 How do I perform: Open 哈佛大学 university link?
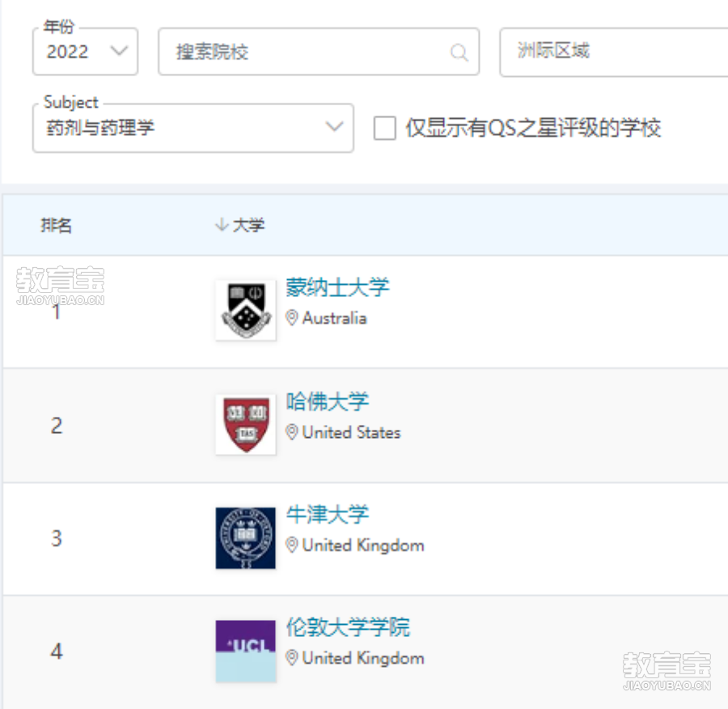click(328, 401)
